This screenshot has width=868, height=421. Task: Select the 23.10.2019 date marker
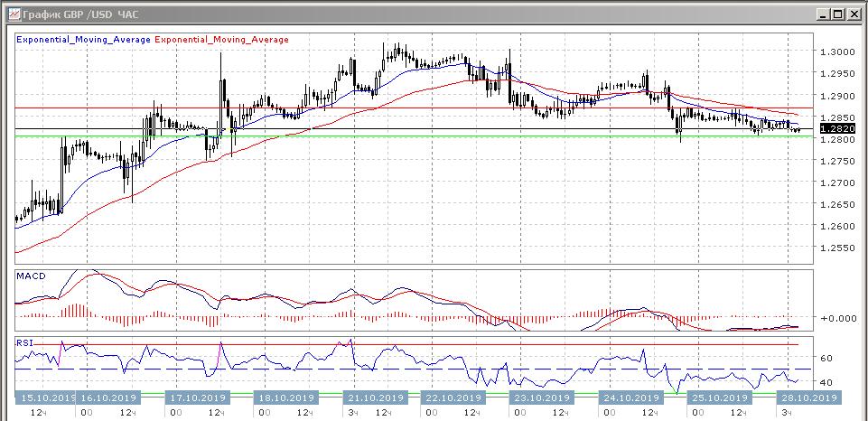(x=539, y=398)
